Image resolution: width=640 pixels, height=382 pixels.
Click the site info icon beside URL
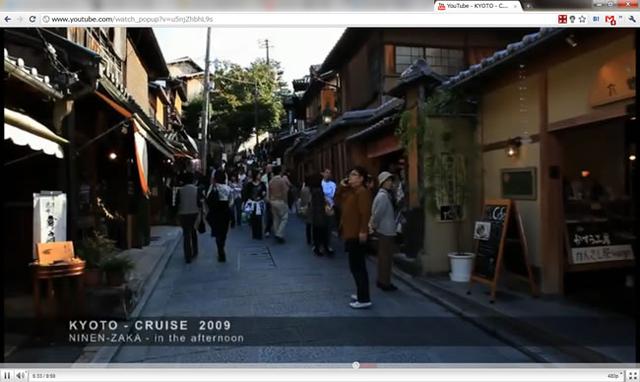(46, 19)
